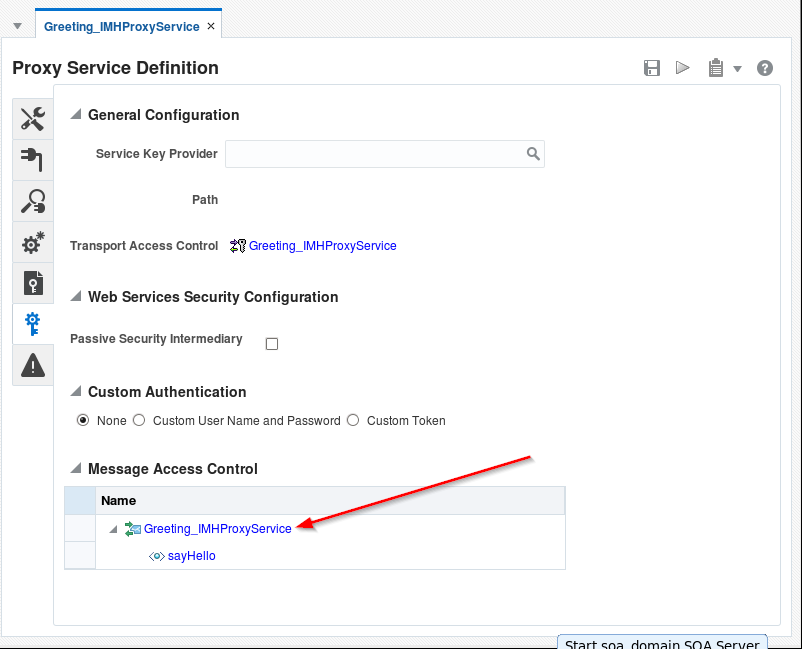Open the General settings wrench tab

coord(32,119)
